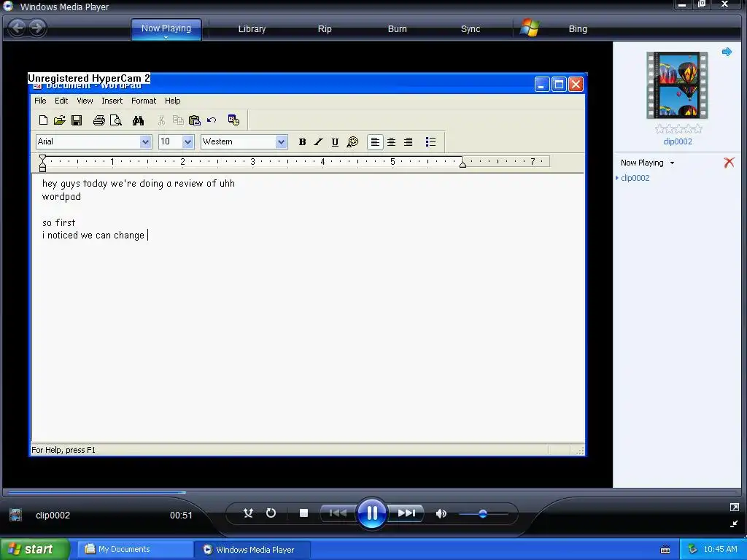Click the Undo arrow icon

212,120
